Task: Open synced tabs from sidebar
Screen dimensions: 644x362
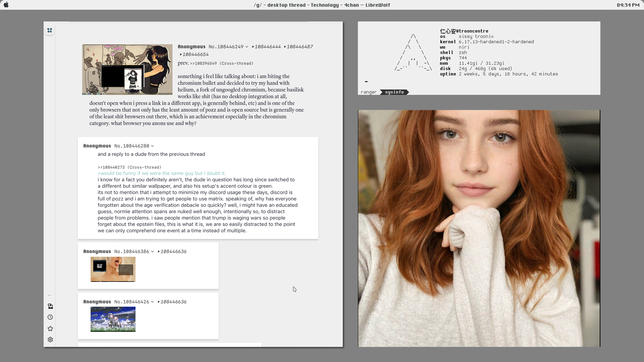Action: click(x=50, y=306)
